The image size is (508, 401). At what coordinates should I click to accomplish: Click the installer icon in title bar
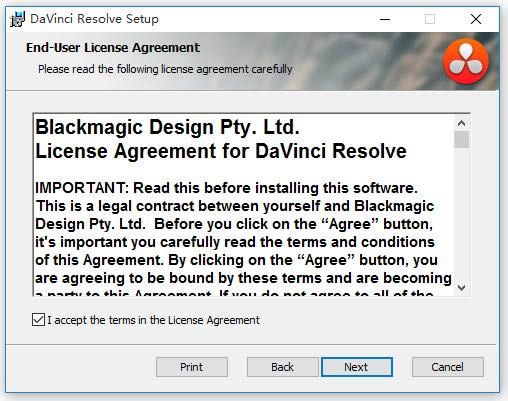point(17,19)
